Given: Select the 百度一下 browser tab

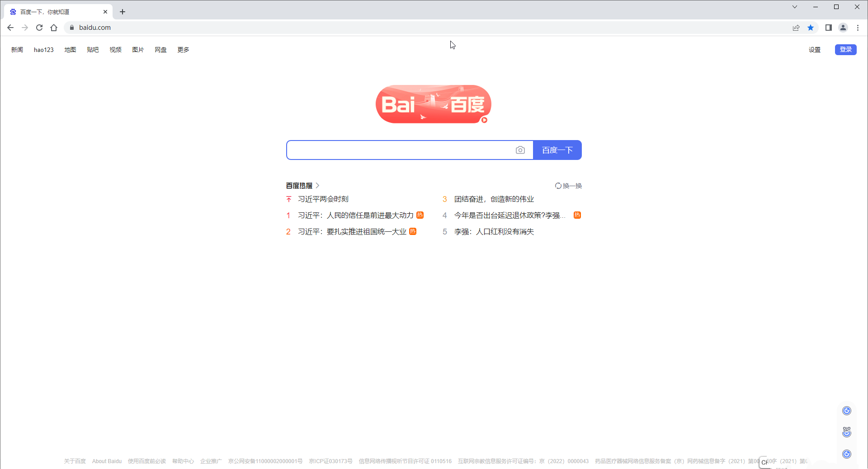Looking at the screenshot, I should 59,12.
